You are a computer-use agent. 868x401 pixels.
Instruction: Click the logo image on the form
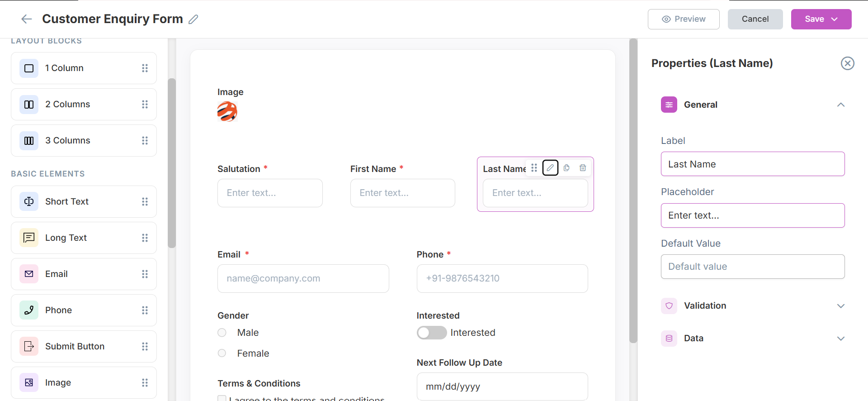pyautogui.click(x=227, y=112)
